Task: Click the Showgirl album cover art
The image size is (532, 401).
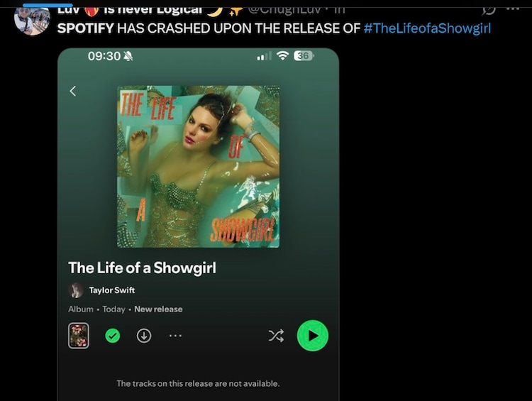Action: (198, 166)
